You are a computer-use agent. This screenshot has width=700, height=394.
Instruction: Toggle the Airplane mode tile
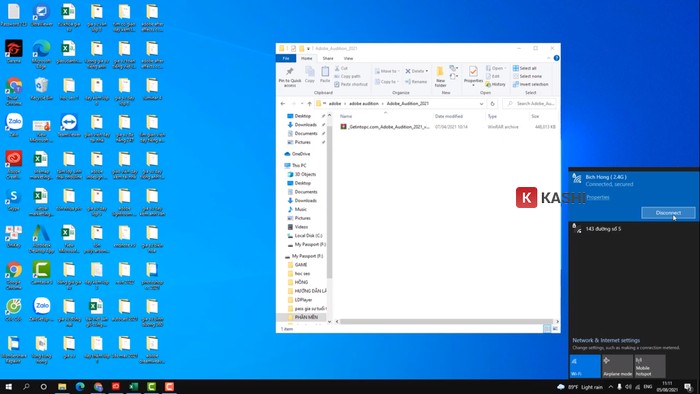tap(617, 366)
